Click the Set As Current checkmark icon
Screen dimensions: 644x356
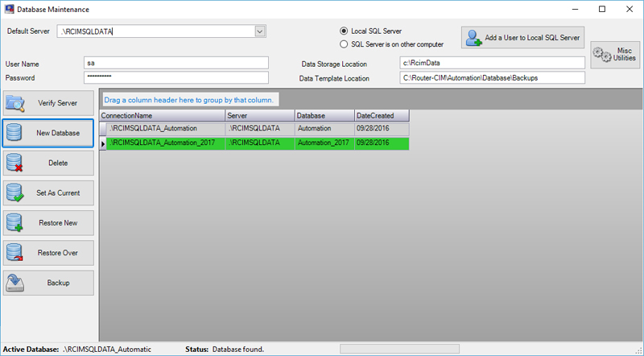[15, 193]
